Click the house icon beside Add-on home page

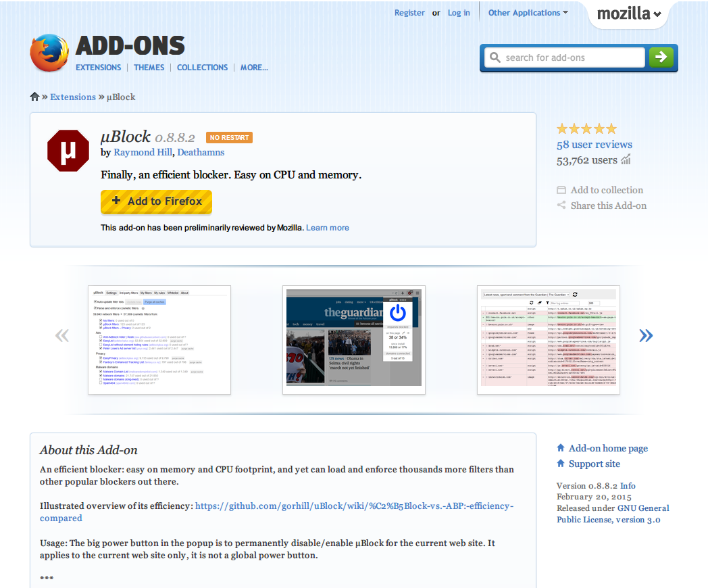[x=560, y=447]
